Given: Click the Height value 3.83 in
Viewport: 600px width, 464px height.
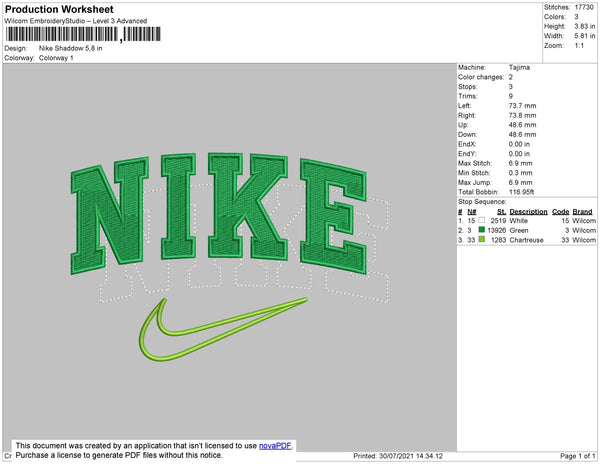Looking at the screenshot, I should (x=585, y=26).
